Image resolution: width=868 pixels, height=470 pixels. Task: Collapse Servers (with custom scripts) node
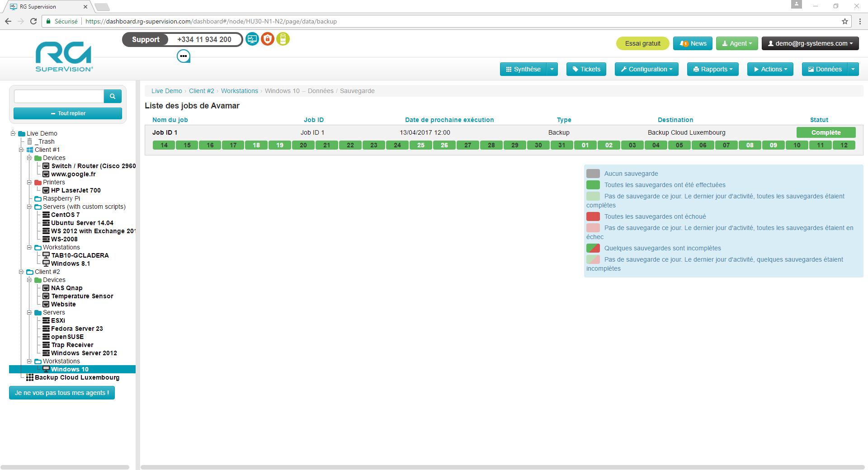[x=29, y=207]
